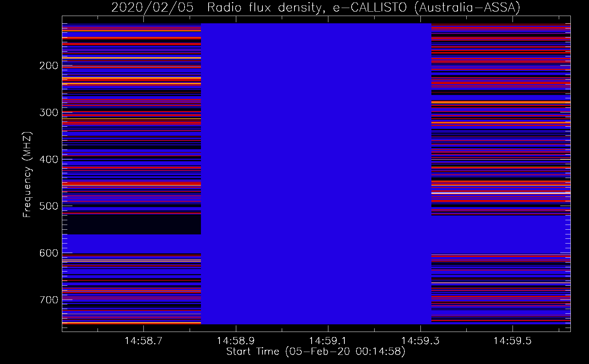Click the 14:58.9 time tick label

(x=236, y=341)
